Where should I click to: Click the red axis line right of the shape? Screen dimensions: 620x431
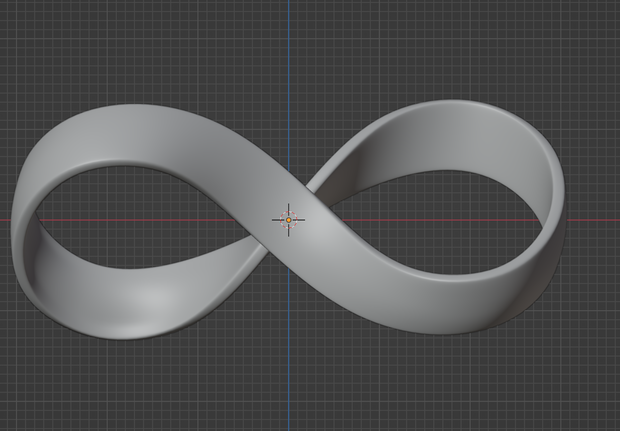pyautogui.click(x=594, y=220)
